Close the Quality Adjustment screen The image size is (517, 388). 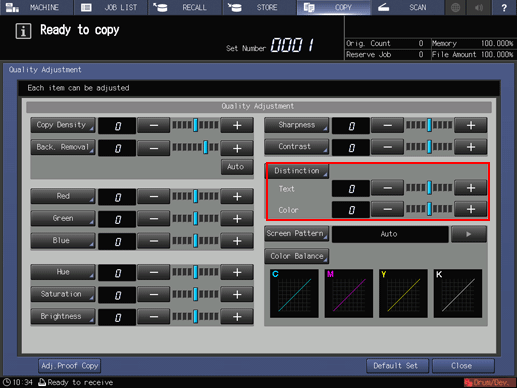(463, 366)
